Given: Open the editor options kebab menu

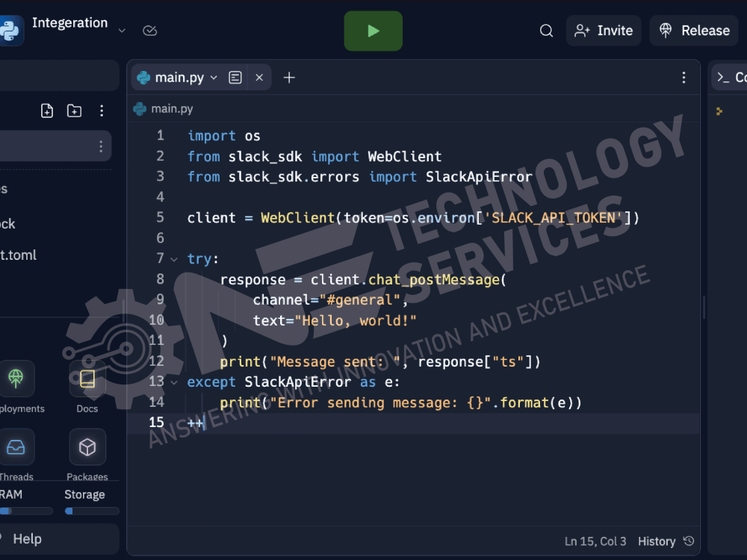Looking at the screenshot, I should click(x=684, y=77).
